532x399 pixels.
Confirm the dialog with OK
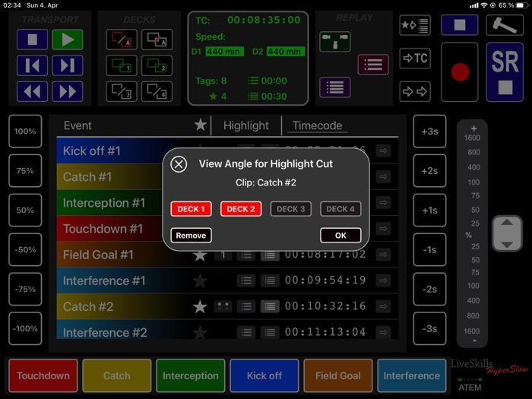[x=340, y=235]
